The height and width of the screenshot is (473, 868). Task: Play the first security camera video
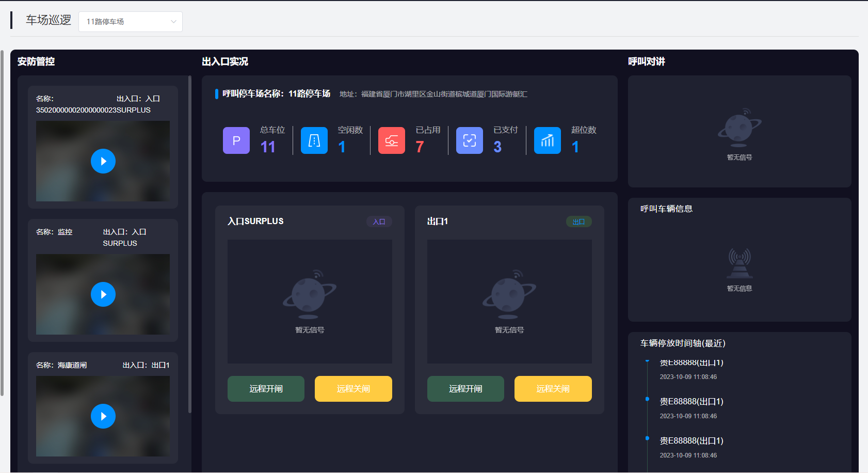tap(103, 161)
